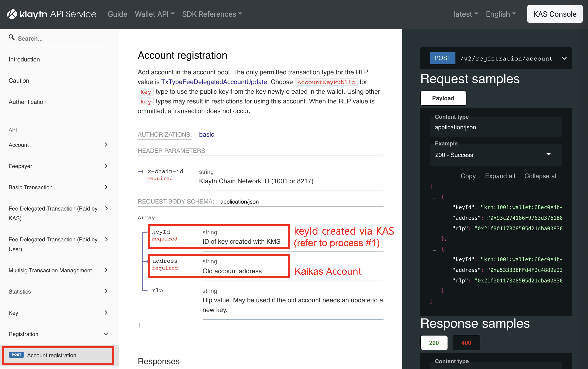588x369 pixels.
Task: Click the Account registration heading
Action: (x=182, y=55)
